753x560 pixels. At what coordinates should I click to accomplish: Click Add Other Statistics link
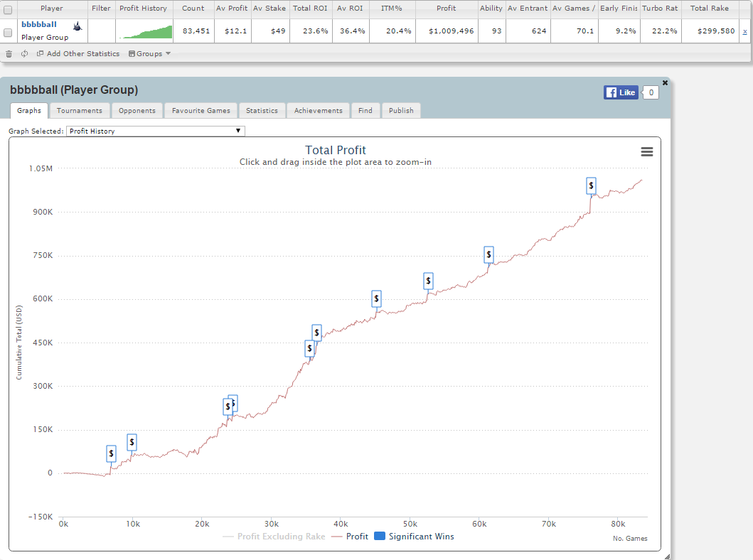pyautogui.click(x=78, y=54)
